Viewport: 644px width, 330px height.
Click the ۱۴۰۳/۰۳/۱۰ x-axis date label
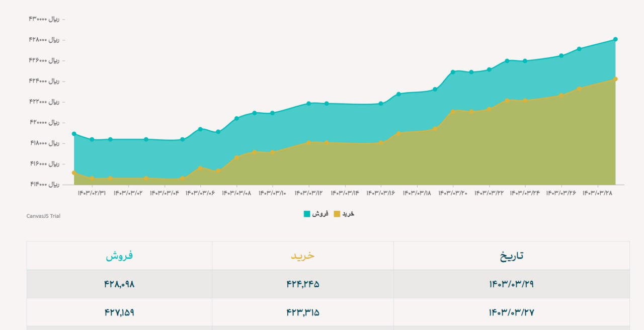pyautogui.click(x=272, y=193)
